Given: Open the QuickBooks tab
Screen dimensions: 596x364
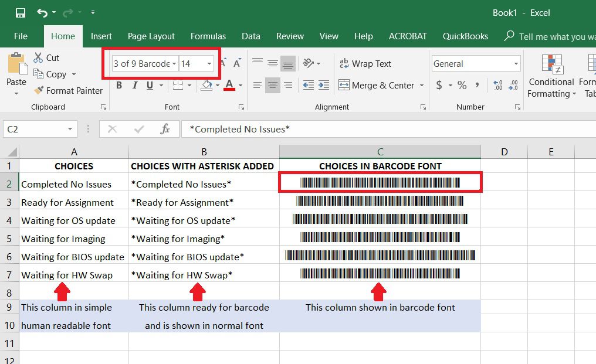Looking at the screenshot, I should (x=465, y=36).
